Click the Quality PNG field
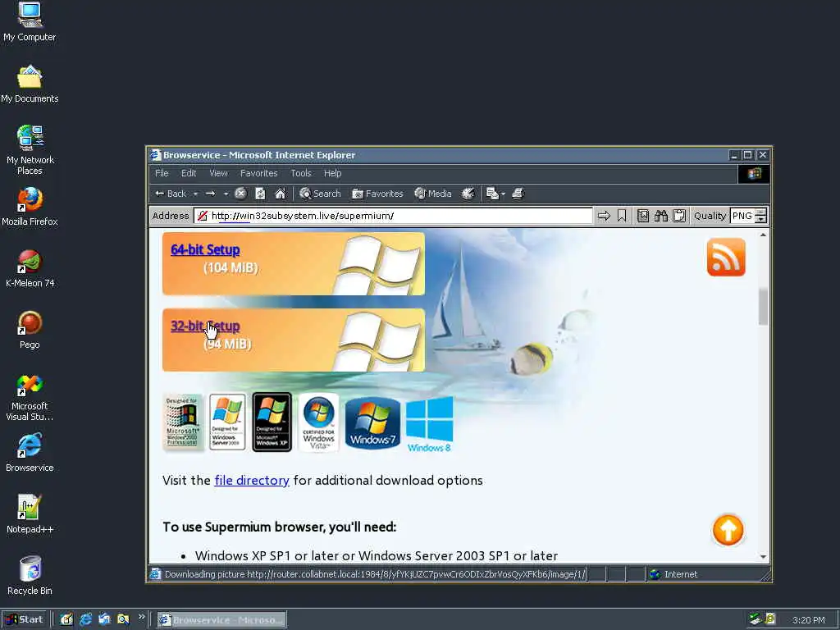The image size is (840, 630). 742,216
